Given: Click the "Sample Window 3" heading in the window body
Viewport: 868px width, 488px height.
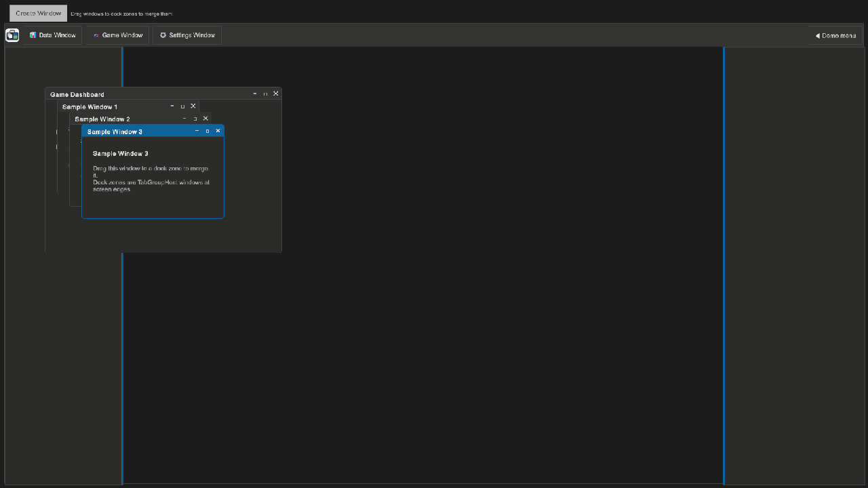Looking at the screenshot, I should (x=121, y=154).
